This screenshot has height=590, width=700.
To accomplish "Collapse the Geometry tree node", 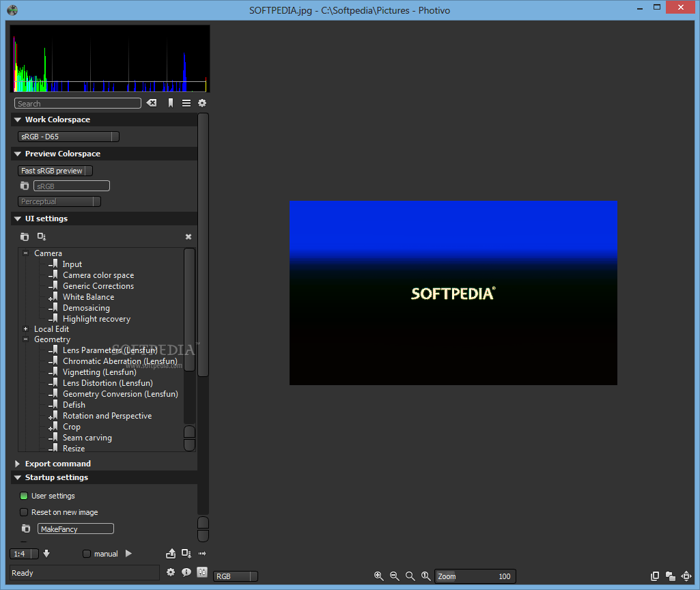I will (25, 339).
